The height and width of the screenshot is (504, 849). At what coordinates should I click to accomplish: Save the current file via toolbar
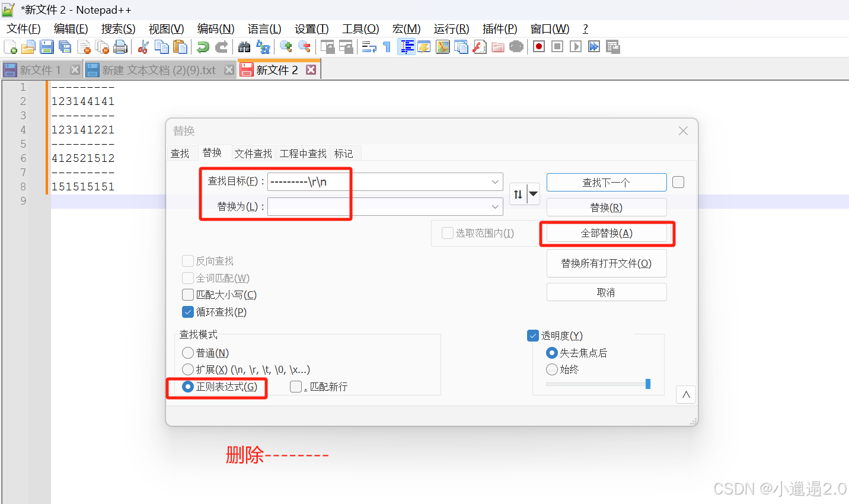pyautogui.click(x=47, y=47)
